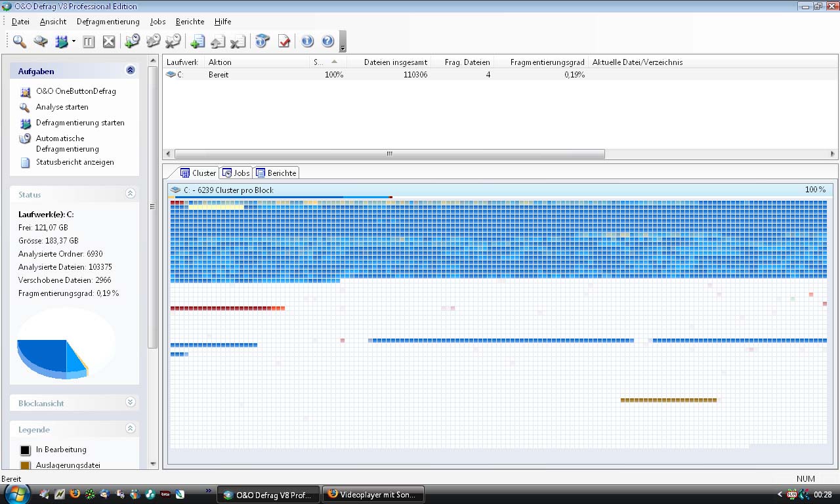
Task: Switch to the Berichte tab
Action: pos(276,173)
